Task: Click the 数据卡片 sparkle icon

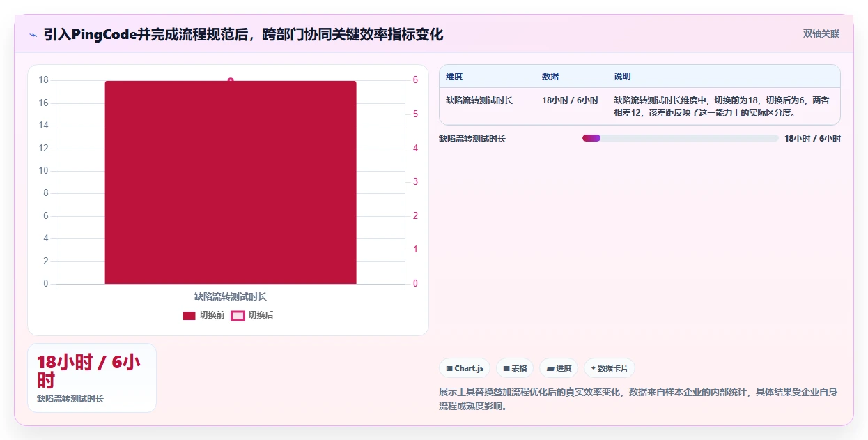Action: 594,368
